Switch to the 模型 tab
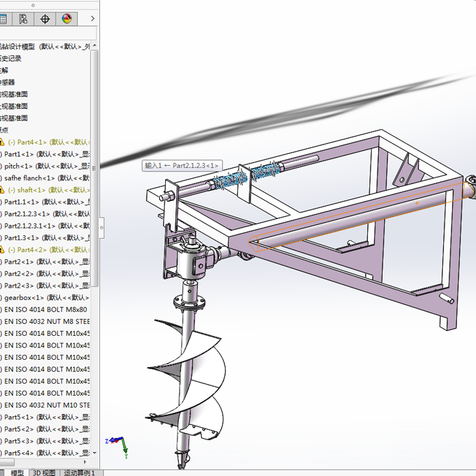Viewport: 476px width, 476px height. [16, 472]
